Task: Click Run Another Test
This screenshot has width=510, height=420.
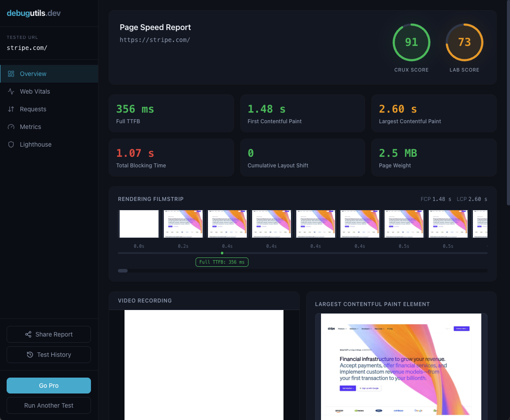Action: pos(49,405)
